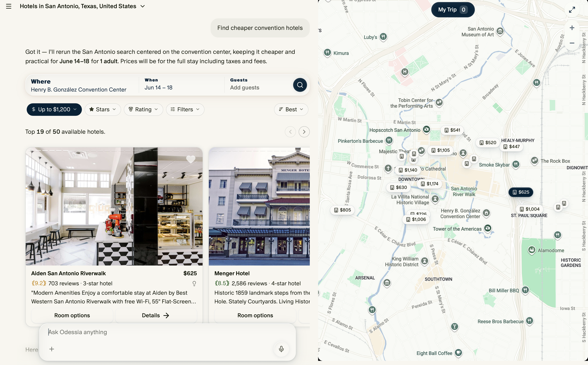Select the $541 hotel map marker

[452, 130]
